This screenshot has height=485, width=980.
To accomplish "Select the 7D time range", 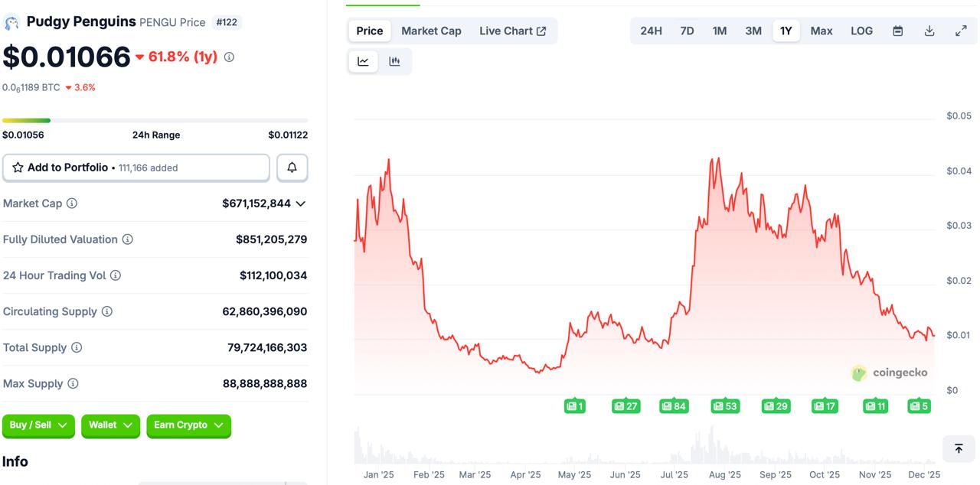I will [687, 31].
